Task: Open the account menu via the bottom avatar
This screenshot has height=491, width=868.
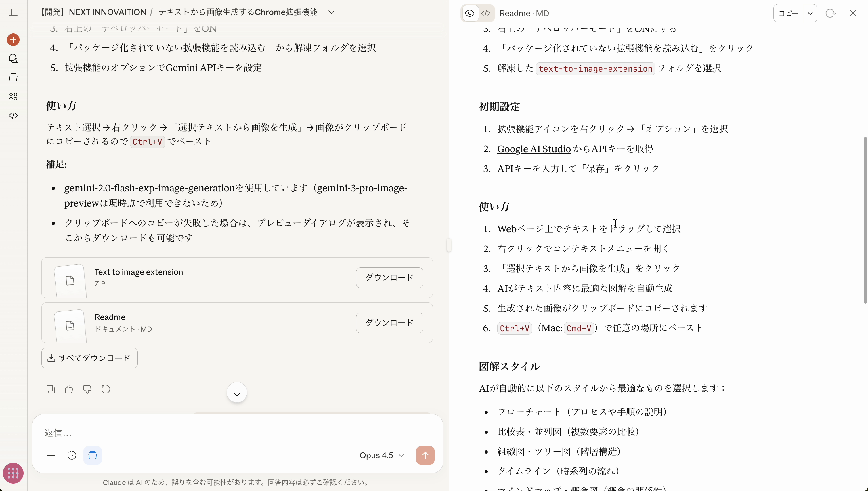Action: (13, 473)
